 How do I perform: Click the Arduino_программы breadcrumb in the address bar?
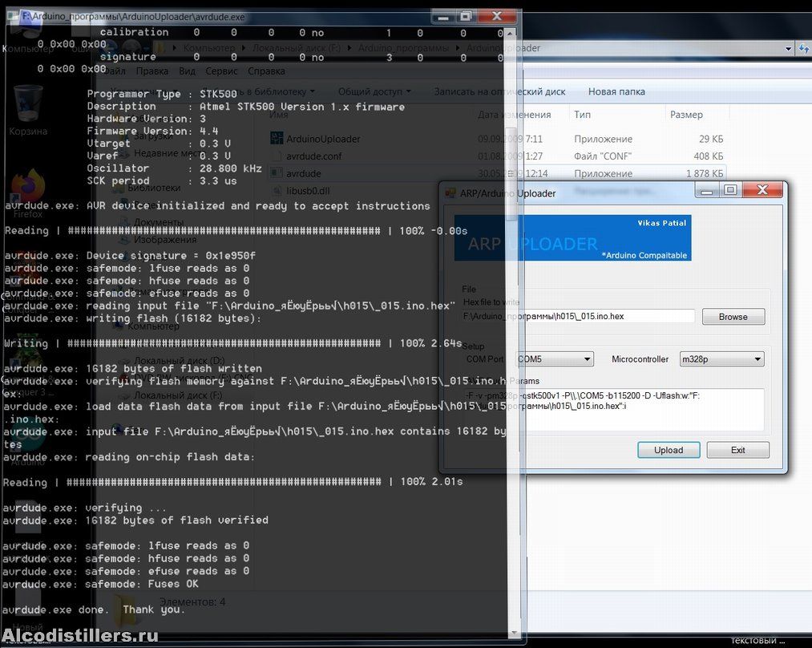click(403, 48)
